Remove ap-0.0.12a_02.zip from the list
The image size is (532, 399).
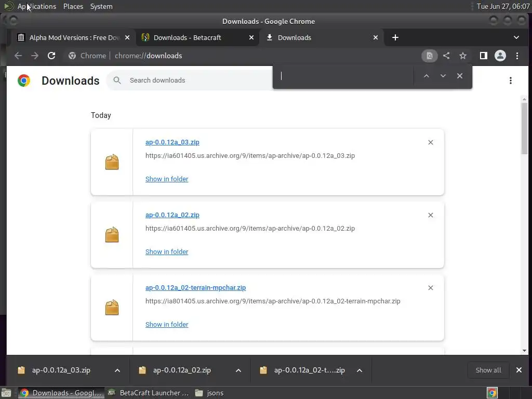431,215
